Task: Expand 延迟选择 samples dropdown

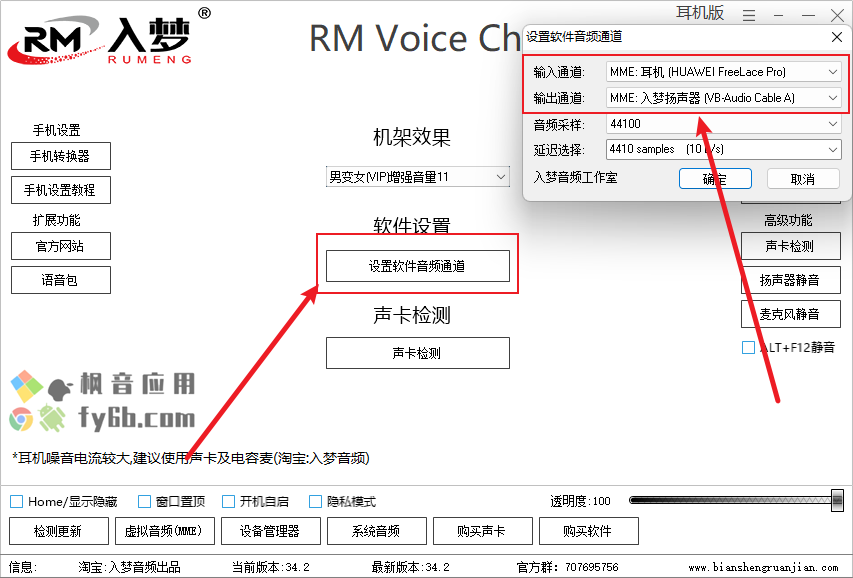Action: 724,149
